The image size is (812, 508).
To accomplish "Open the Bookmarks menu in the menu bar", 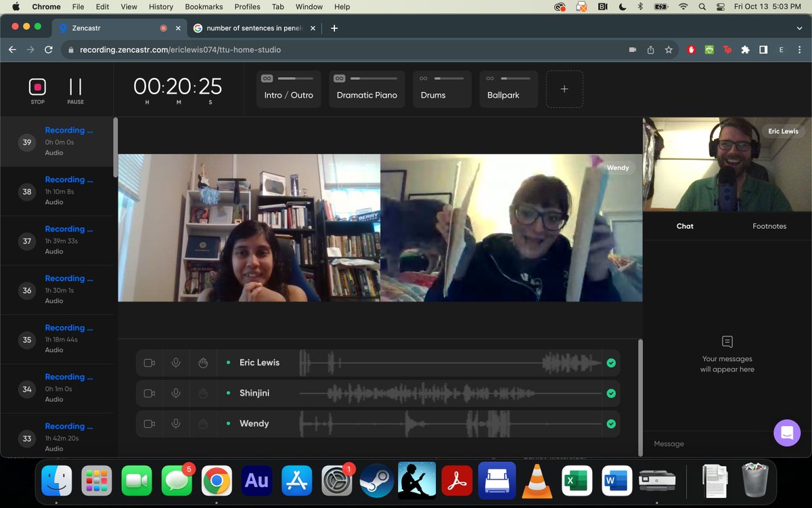I will [204, 7].
